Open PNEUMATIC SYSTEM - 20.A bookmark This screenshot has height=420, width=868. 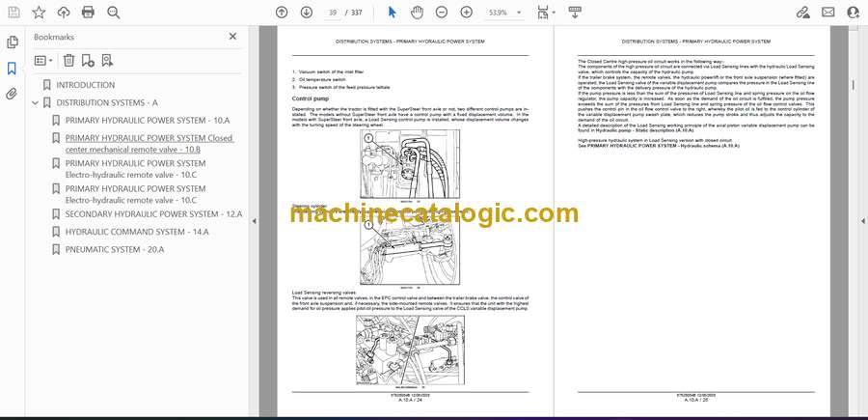pyautogui.click(x=115, y=249)
